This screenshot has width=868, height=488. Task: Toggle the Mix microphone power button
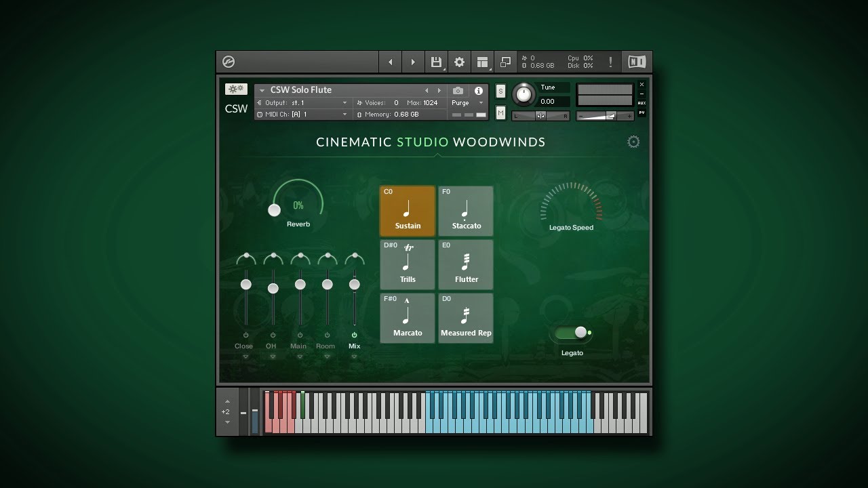point(354,335)
